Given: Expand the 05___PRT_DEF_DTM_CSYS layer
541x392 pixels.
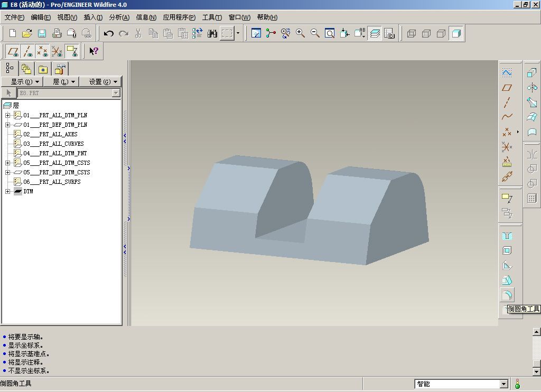Looking at the screenshot, I should click(x=7, y=172).
